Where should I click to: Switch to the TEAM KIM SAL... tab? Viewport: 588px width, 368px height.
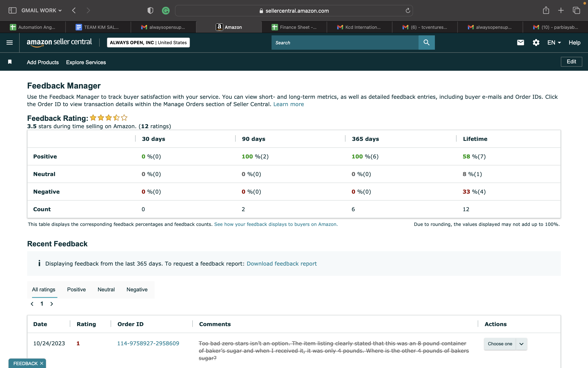coord(98,27)
